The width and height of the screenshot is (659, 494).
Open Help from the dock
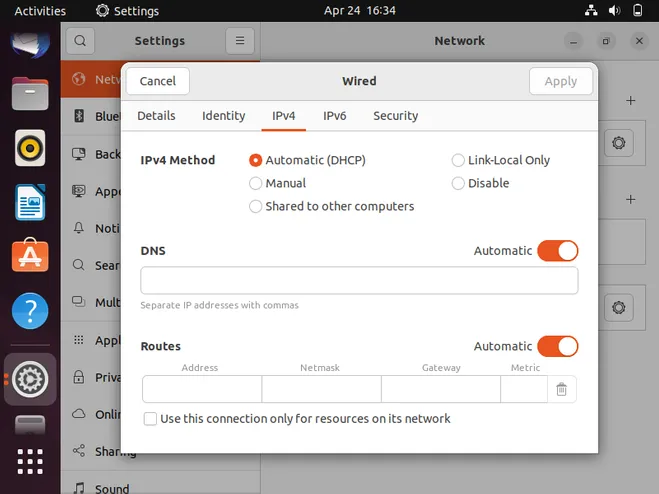pyautogui.click(x=30, y=311)
